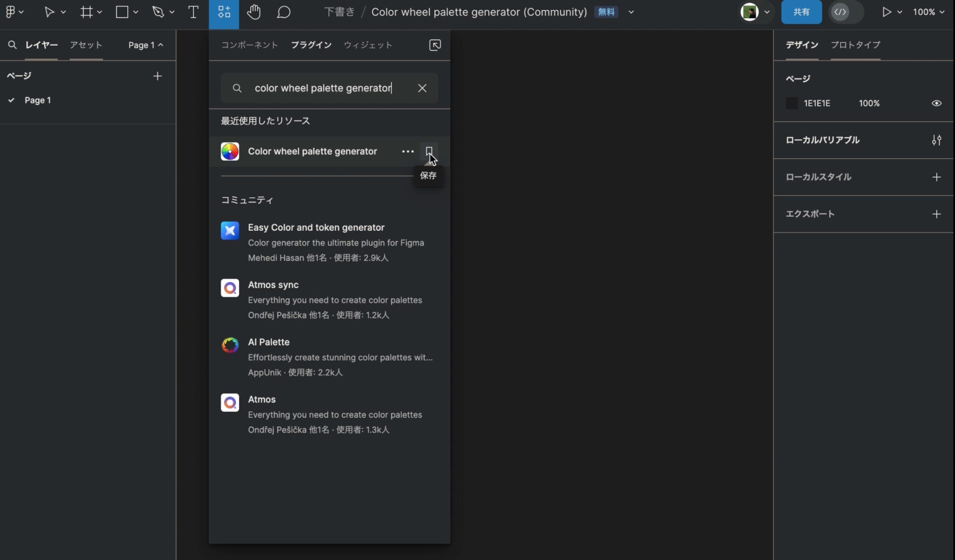Switch to コンポーネント tab
Image resolution: width=955 pixels, height=560 pixels.
pyautogui.click(x=249, y=45)
